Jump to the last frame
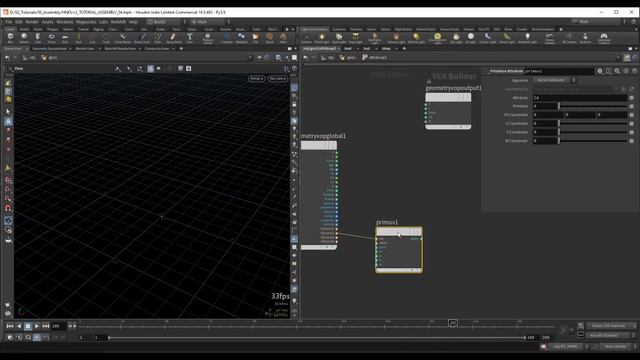The image size is (640, 360). click(46, 326)
